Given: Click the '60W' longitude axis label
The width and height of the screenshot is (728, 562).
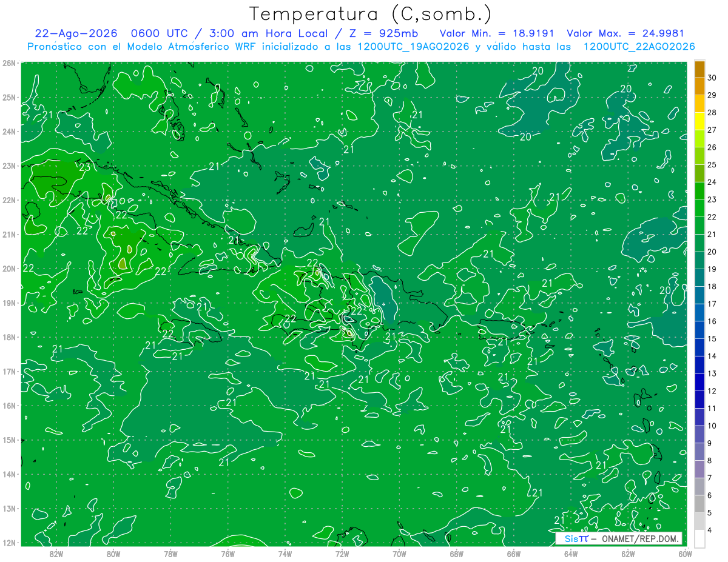Looking at the screenshot, I should (x=684, y=554).
